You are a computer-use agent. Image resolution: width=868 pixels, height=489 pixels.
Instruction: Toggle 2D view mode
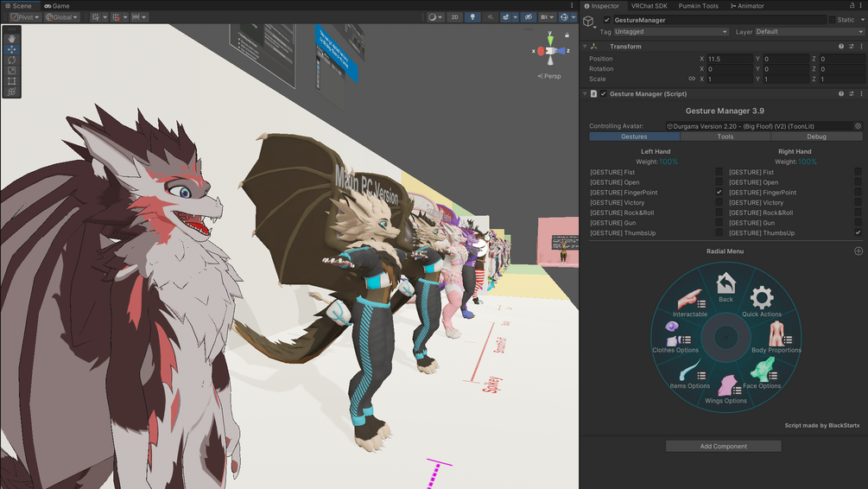coord(454,17)
